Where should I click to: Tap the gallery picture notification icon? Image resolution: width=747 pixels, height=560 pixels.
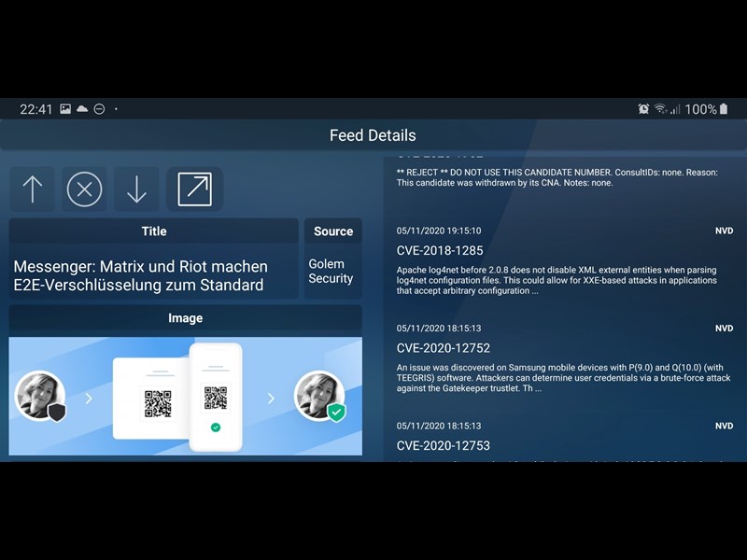coord(65,109)
